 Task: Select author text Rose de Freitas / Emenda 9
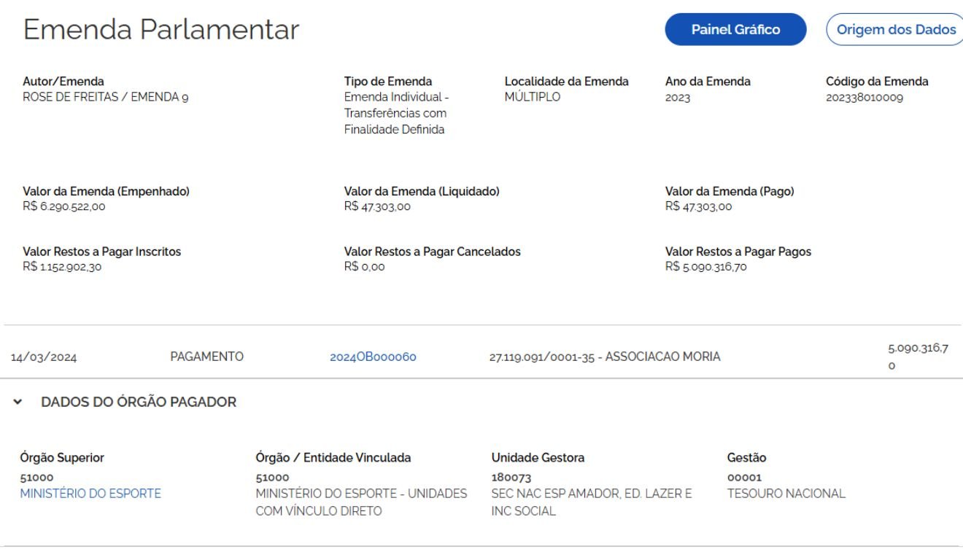[x=107, y=98]
